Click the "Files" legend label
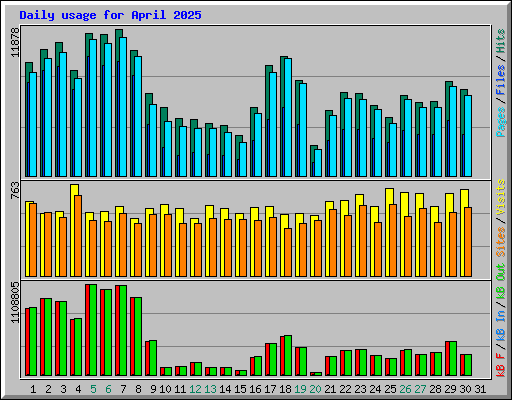 pos(501,80)
